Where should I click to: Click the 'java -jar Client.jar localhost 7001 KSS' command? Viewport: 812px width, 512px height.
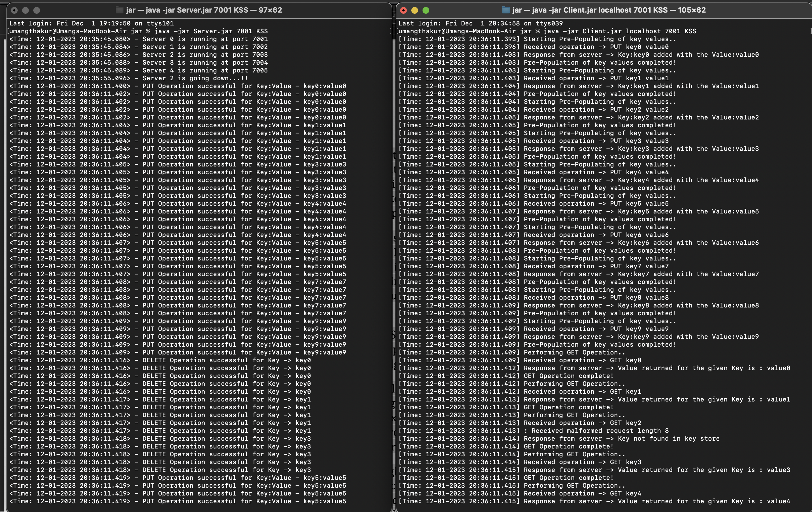tap(547, 31)
